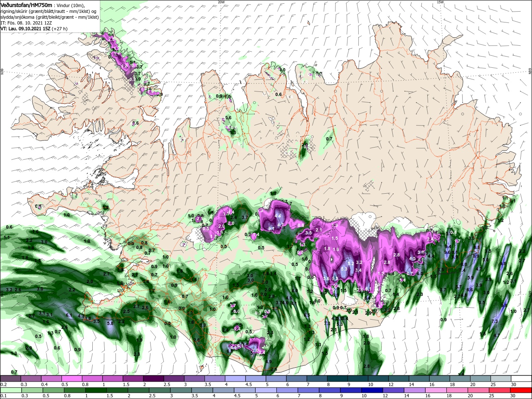Click the '4.9' value near the south coast
The height and width of the screenshot is (399, 532).
point(268,362)
